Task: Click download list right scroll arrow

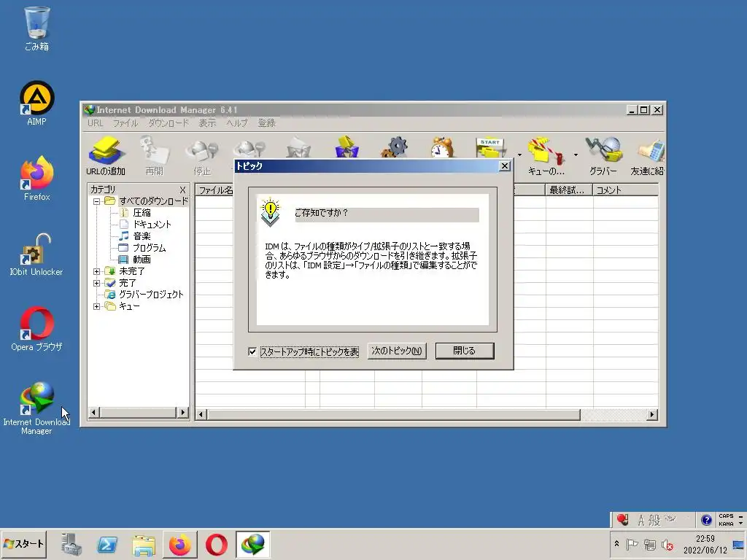Action: click(x=652, y=414)
